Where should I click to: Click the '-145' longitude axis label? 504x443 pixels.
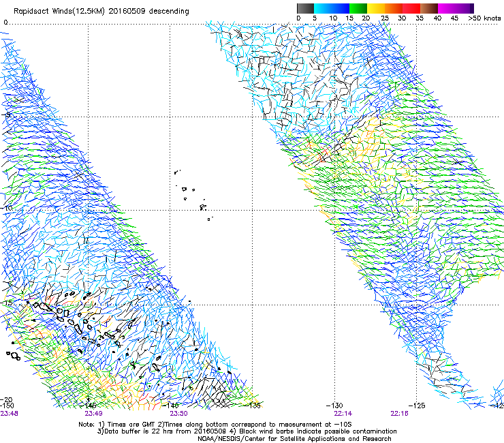(89, 406)
